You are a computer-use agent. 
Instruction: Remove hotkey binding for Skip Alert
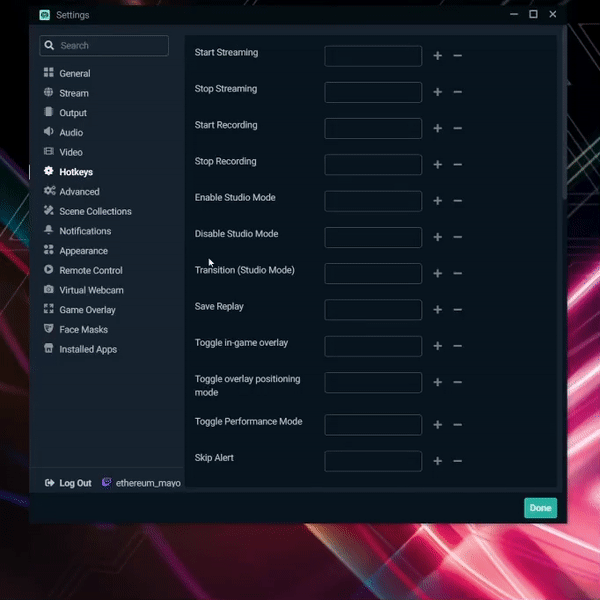pyautogui.click(x=458, y=461)
